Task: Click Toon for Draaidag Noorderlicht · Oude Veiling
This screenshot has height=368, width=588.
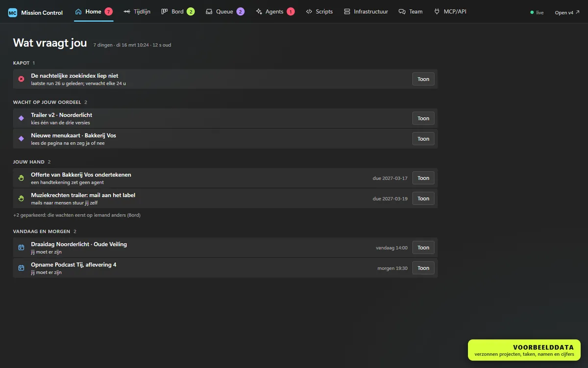Action: (x=423, y=248)
